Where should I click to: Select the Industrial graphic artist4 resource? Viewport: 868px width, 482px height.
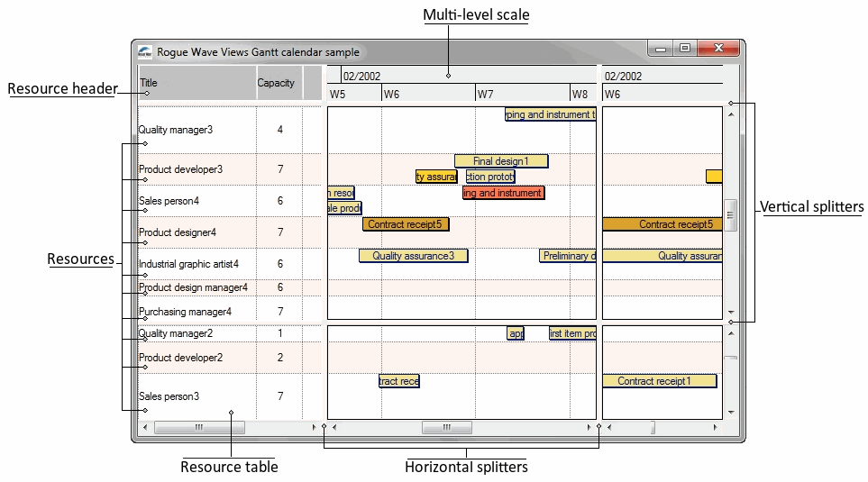188,264
